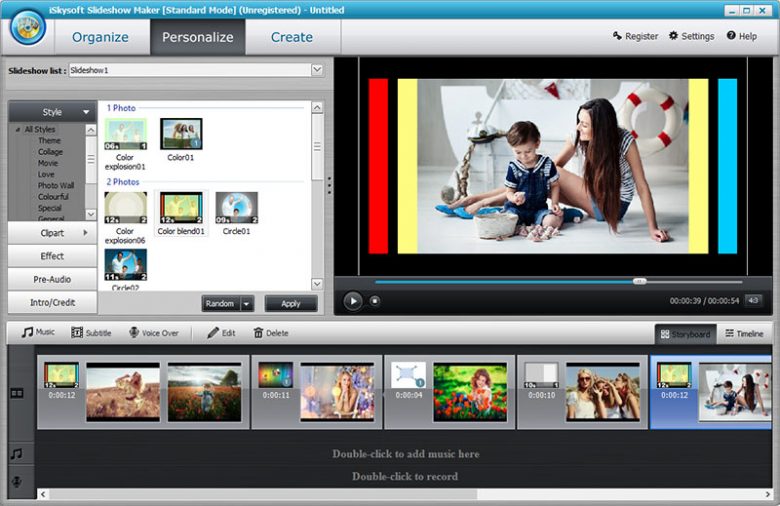Image resolution: width=780 pixels, height=506 pixels.
Task: Expand the Style panel dropdown
Action: click(87, 112)
